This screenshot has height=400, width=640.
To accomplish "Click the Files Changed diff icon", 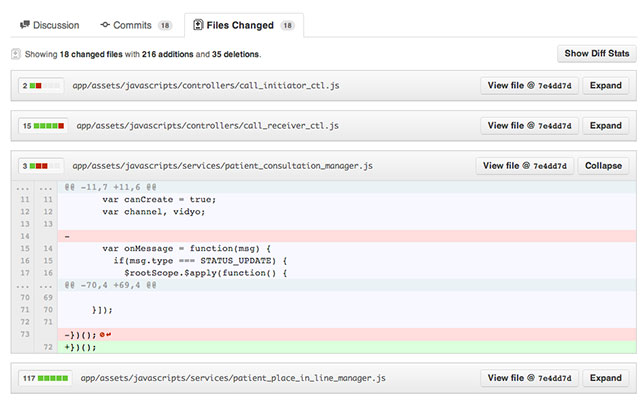I will [199, 24].
